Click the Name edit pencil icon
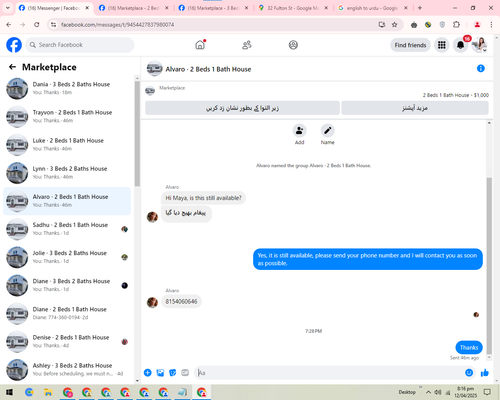Viewport: 500px width, 400px height. point(328,130)
